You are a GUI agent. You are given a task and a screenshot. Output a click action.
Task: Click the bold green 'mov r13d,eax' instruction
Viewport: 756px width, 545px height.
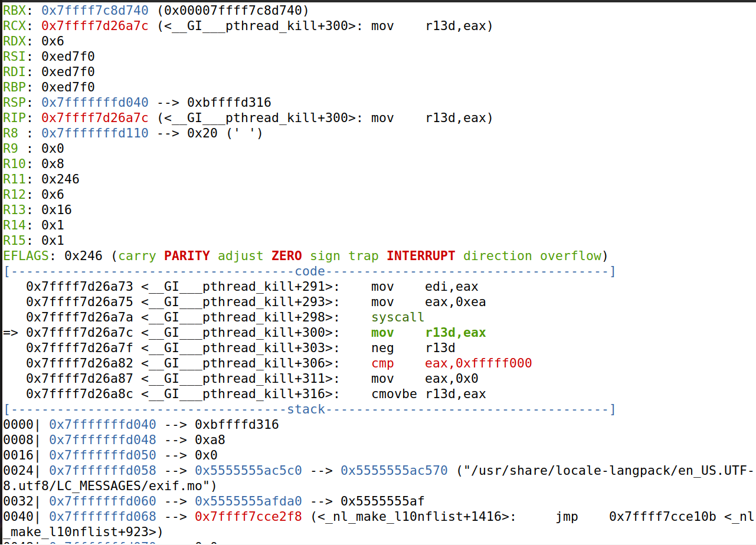click(x=428, y=333)
